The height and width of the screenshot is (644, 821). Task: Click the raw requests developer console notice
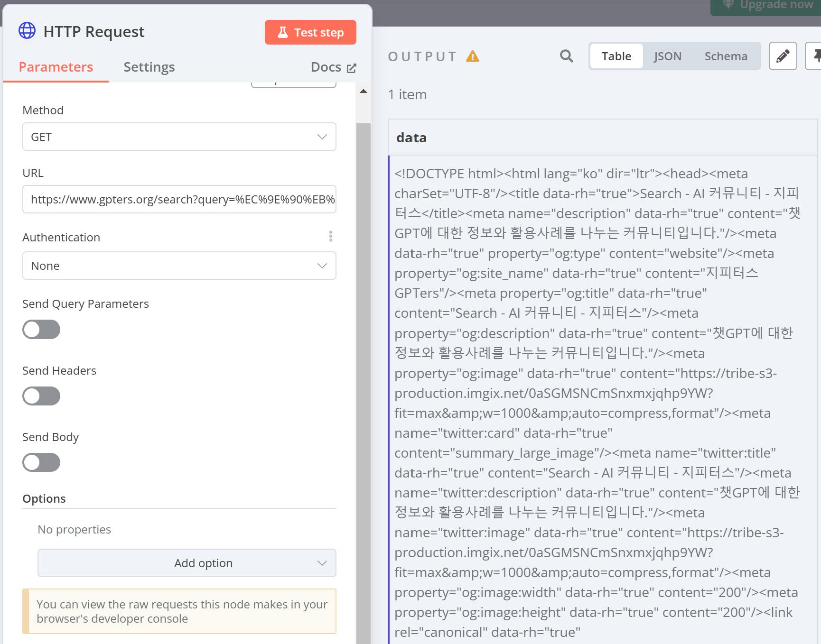[x=179, y=611]
